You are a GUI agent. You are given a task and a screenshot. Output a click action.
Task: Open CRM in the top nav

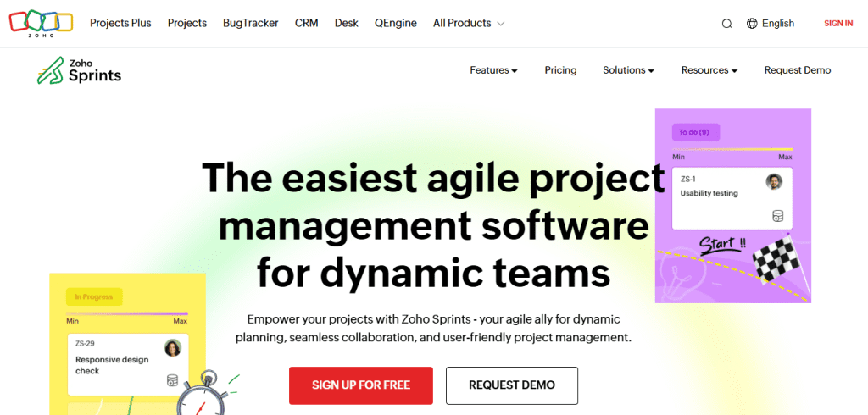tap(306, 23)
